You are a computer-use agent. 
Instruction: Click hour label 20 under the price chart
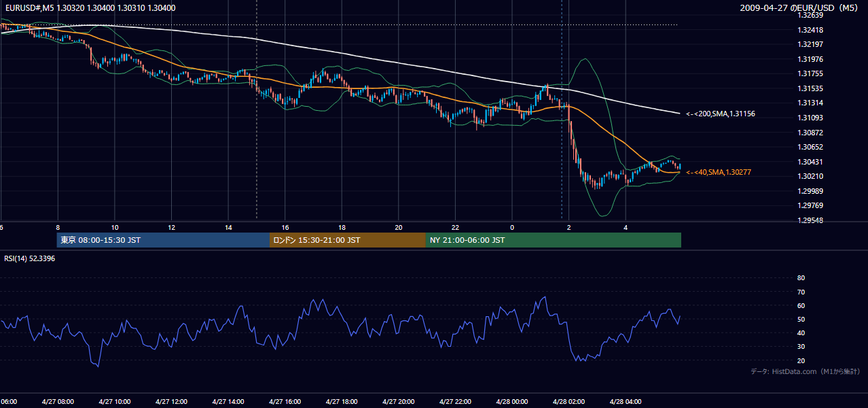click(x=399, y=228)
